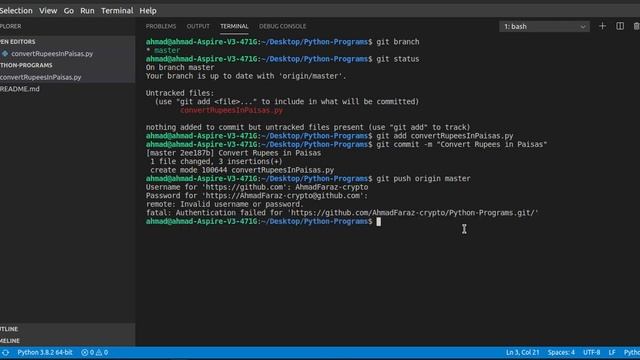Viewport: 640px width, 360px height.
Task: Expand the Outline section
Action: [9, 329]
